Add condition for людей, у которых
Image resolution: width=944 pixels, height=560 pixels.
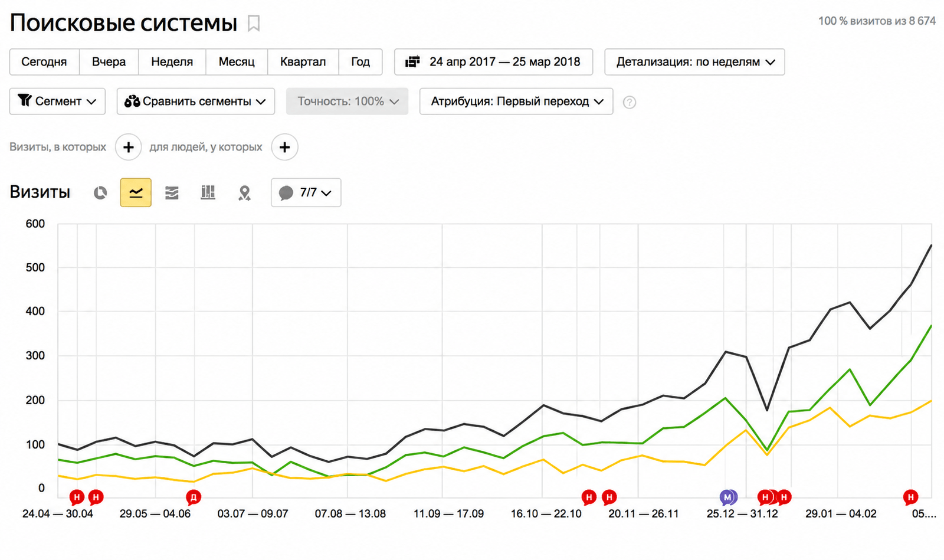click(284, 147)
